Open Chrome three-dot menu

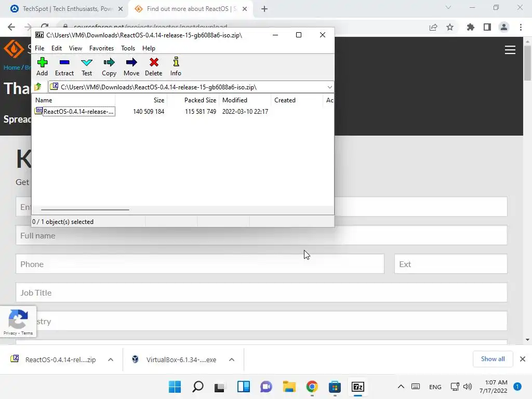(x=521, y=27)
